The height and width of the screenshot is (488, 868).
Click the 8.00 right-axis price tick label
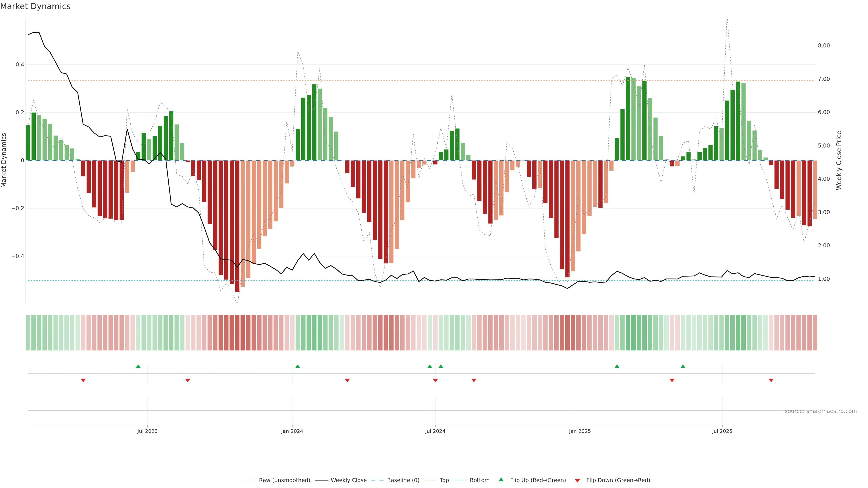coord(823,45)
